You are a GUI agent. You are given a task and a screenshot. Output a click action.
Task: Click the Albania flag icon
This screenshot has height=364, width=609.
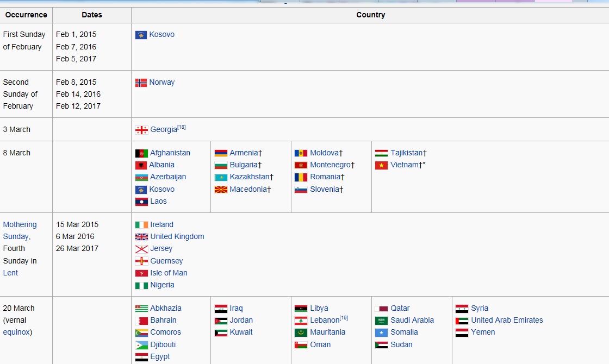point(141,165)
